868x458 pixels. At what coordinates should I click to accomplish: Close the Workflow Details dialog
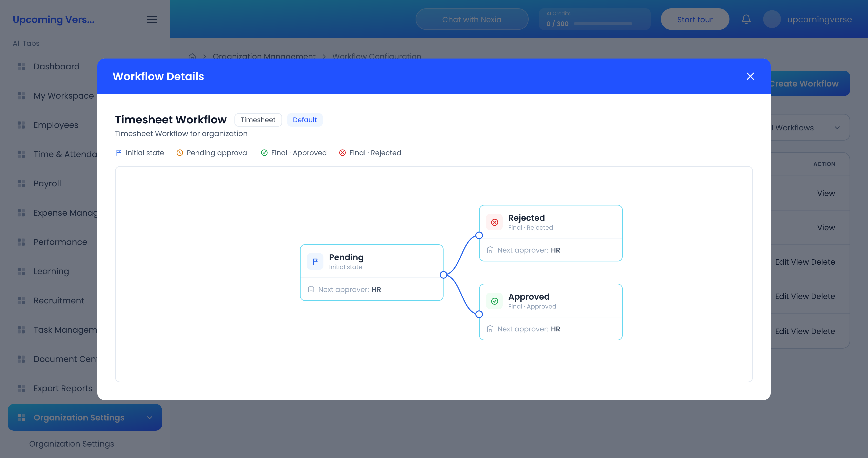pyautogui.click(x=750, y=76)
